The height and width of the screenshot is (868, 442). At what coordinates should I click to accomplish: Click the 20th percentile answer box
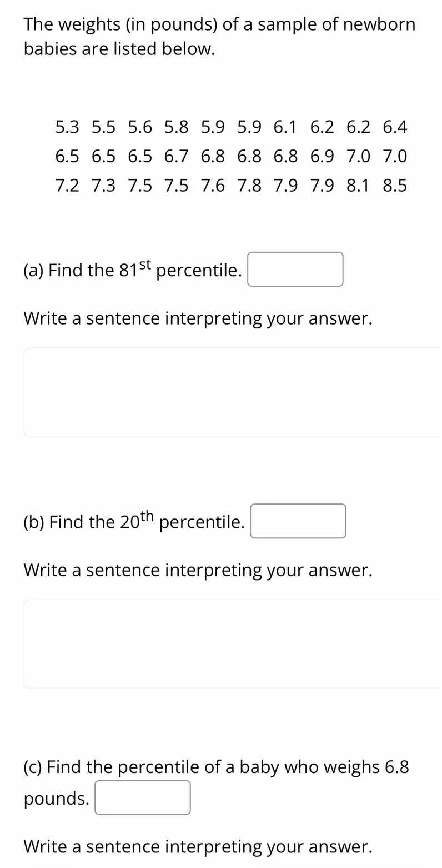298,521
